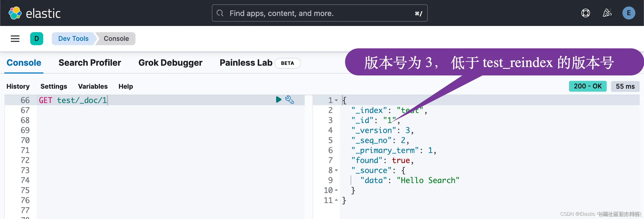Click the Dev Tools breadcrumb
Screen dimensions: 644x219
point(73,39)
